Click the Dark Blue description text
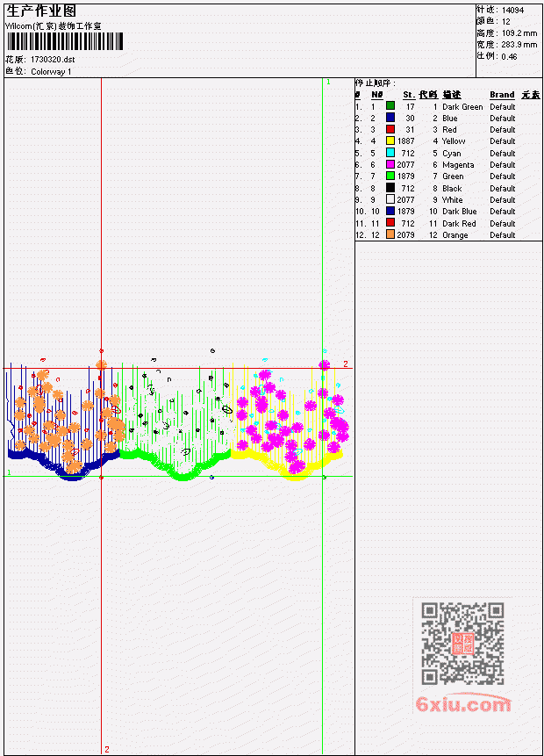 click(459, 212)
